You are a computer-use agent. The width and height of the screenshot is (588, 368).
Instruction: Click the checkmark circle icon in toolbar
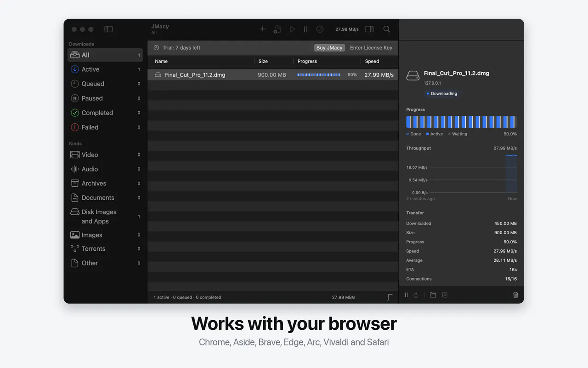click(x=320, y=29)
